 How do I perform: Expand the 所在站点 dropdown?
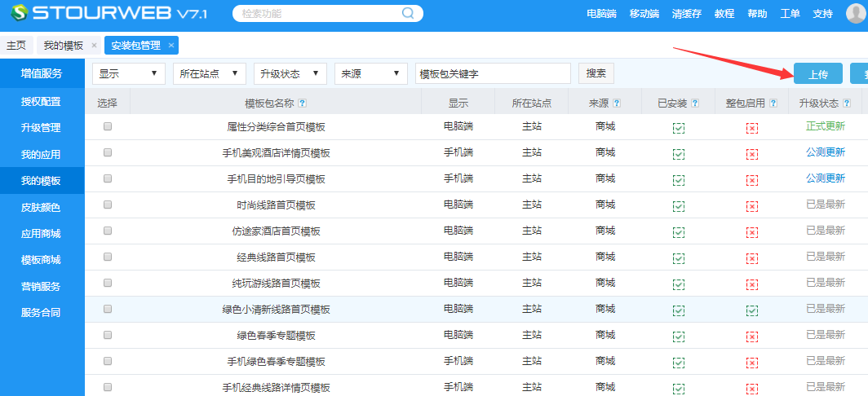(x=210, y=73)
